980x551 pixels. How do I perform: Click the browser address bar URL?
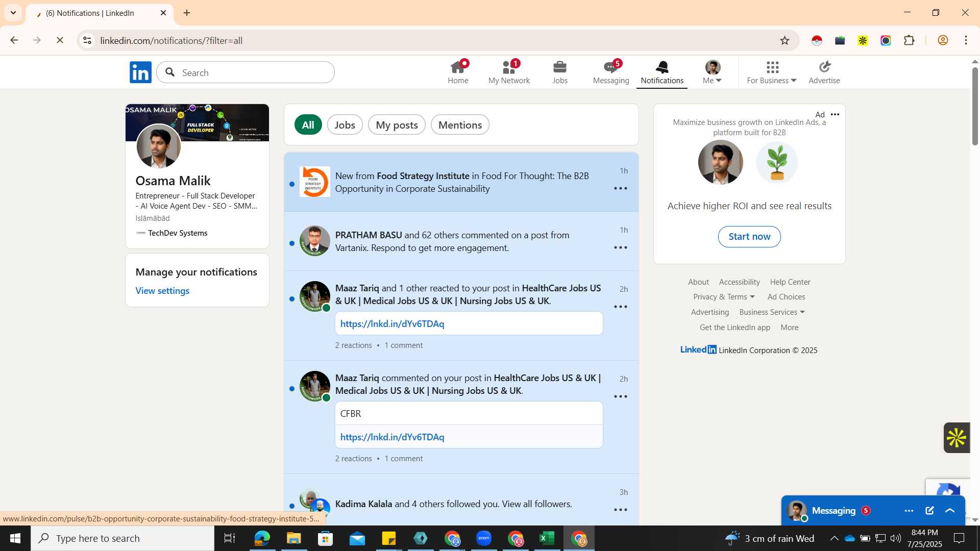(x=171, y=40)
